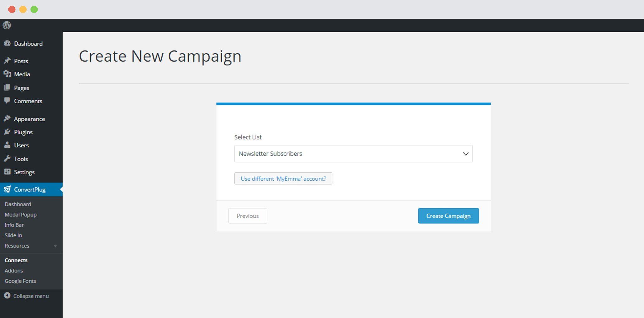
Task: Open the ConvertPlug menu
Action: point(30,189)
